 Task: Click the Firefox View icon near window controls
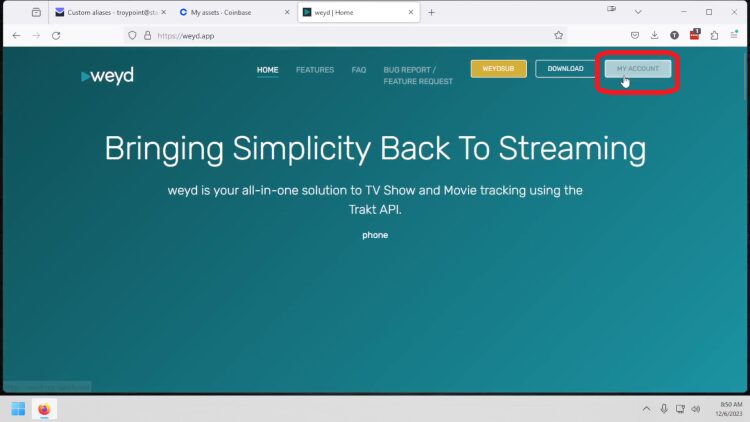point(611,9)
